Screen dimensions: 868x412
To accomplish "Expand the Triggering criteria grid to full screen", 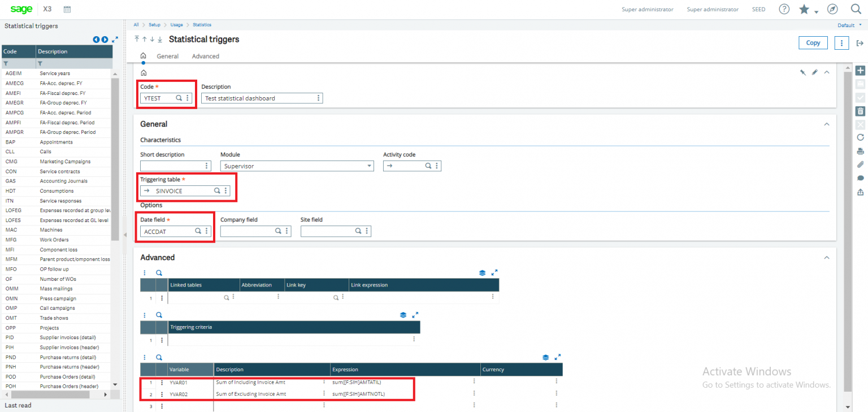I will click(x=415, y=315).
